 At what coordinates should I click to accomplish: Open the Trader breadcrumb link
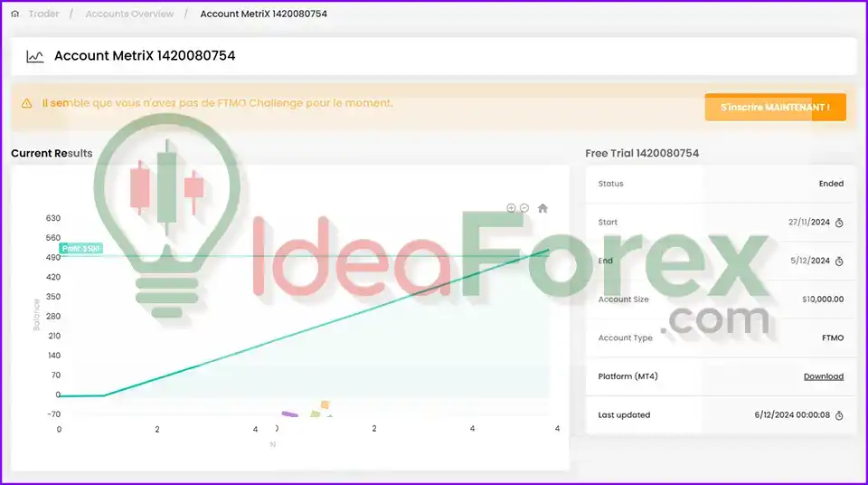(x=43, y=14)
